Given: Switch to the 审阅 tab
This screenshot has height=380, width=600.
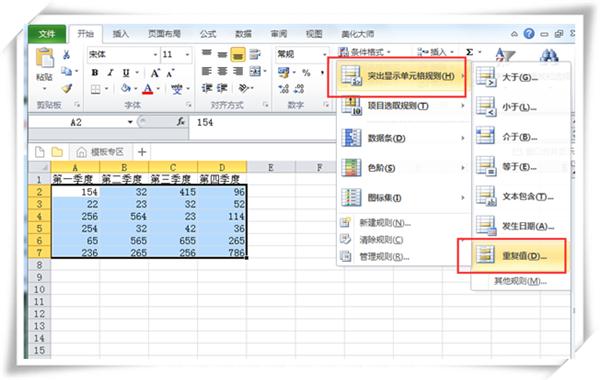Looking at the screenshot, I should click(279, 34).
